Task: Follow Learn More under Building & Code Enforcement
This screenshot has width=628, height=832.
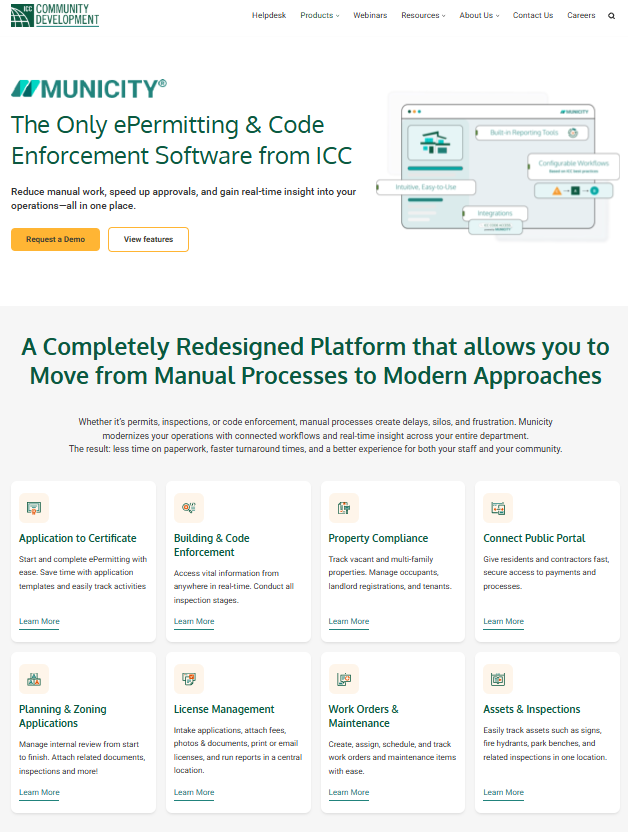Action: click(194, 621)
